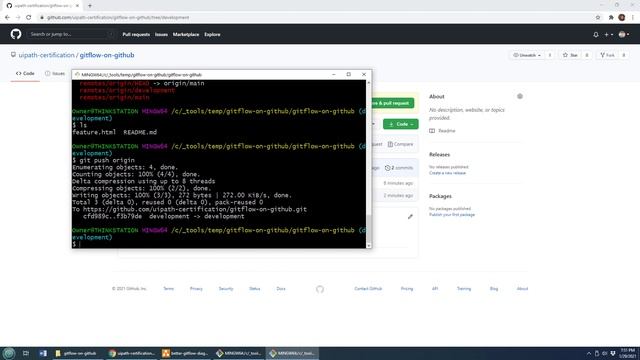Open the Readme link in About section
The width and height of the screenshot is (640, 360).
tap(442, 131)
